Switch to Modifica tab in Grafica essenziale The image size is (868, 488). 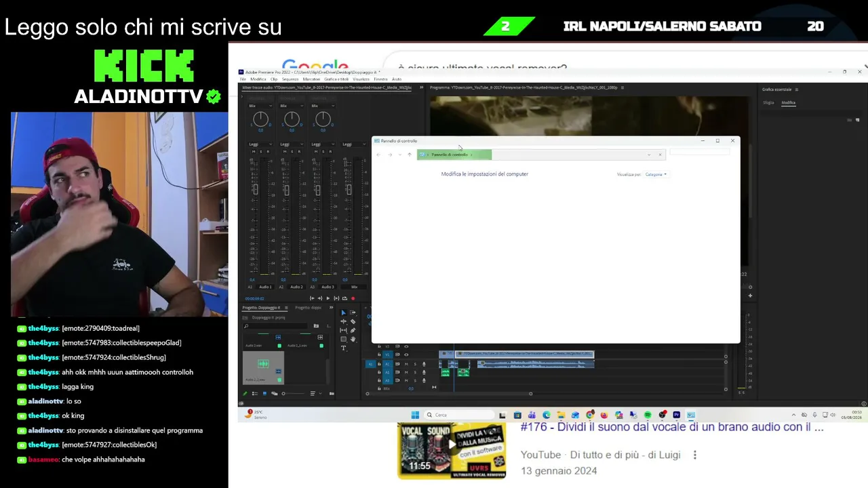[788, 102]
